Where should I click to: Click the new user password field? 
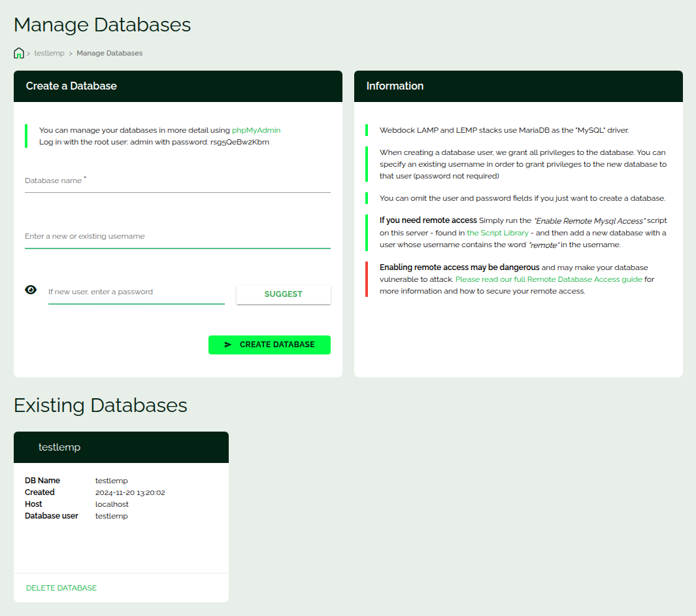tap(136, 292)
